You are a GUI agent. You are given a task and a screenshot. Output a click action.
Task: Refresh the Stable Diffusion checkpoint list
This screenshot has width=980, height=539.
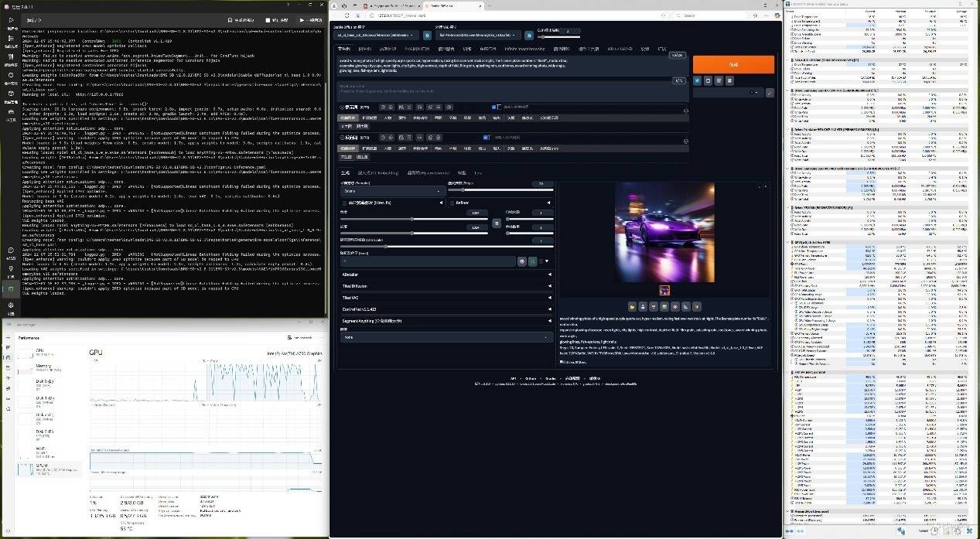coord(428,35)
